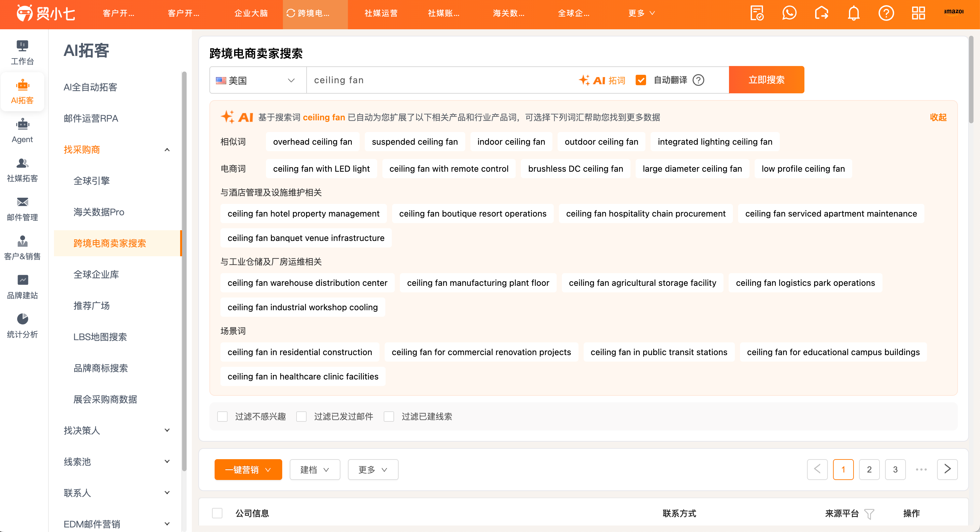Uncheck the 自动翻译 checkbox

641,80
